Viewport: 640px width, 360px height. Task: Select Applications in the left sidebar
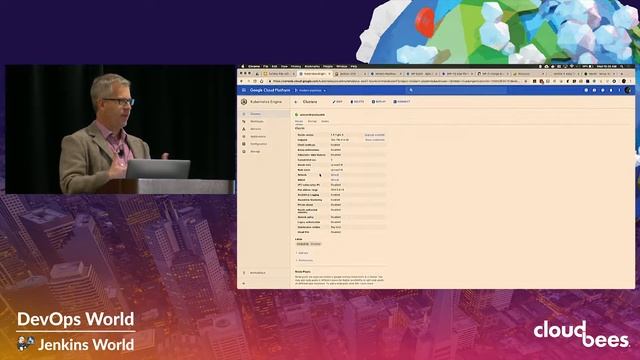[265, 136]
